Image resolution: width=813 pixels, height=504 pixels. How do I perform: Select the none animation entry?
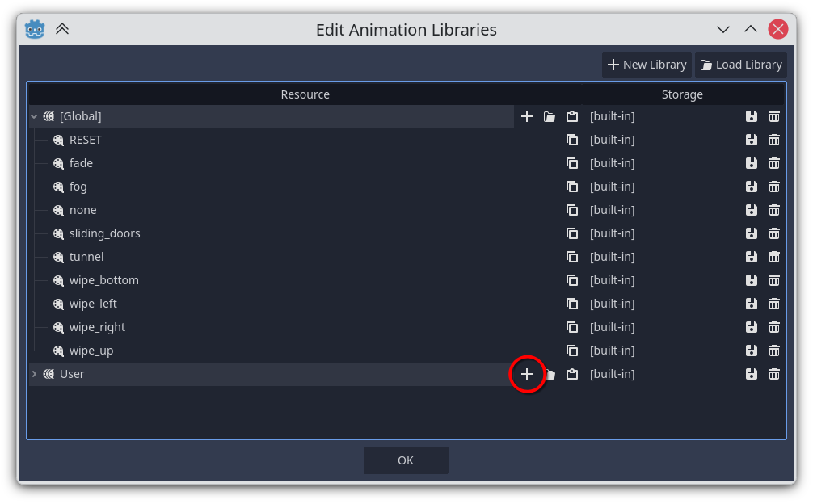coord(82,210)
